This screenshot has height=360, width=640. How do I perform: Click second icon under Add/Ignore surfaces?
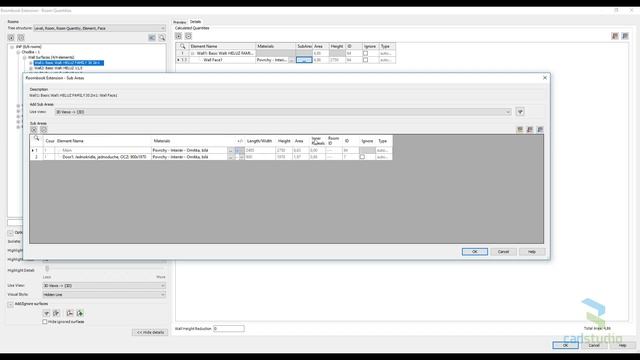(56, 313)
